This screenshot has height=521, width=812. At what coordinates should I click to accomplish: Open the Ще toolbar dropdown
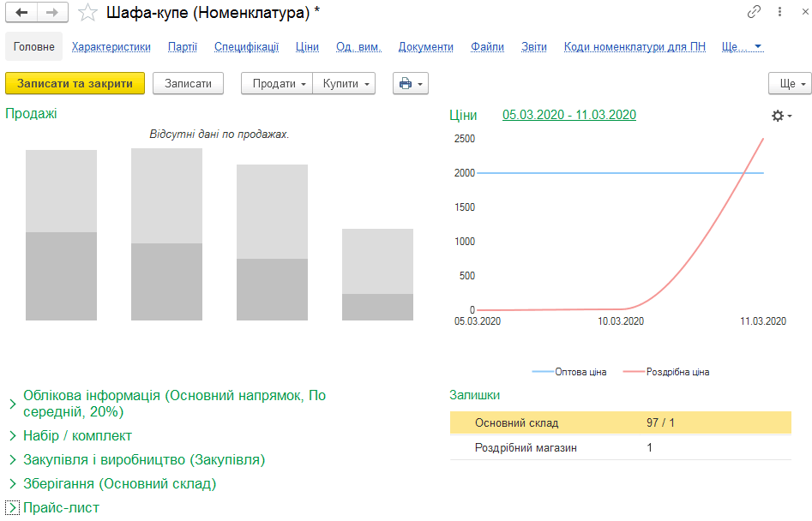(x=791, y=83)
